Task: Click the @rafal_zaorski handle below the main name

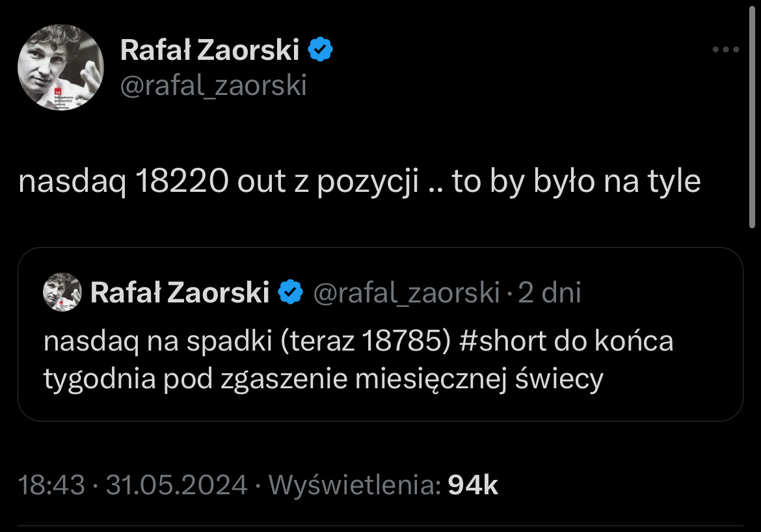Action: 213,85
